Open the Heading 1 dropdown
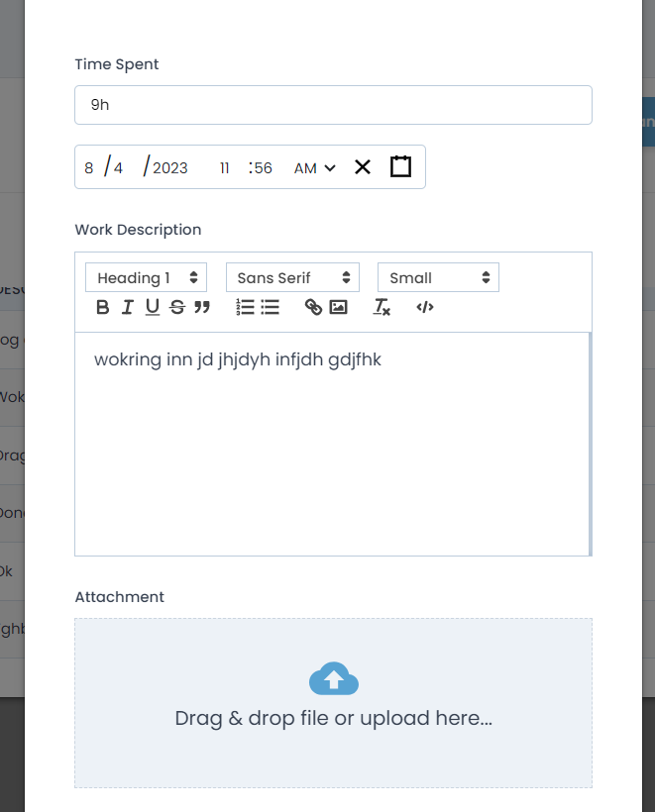This screenshot has height=812, width=655. pos(146,278)
